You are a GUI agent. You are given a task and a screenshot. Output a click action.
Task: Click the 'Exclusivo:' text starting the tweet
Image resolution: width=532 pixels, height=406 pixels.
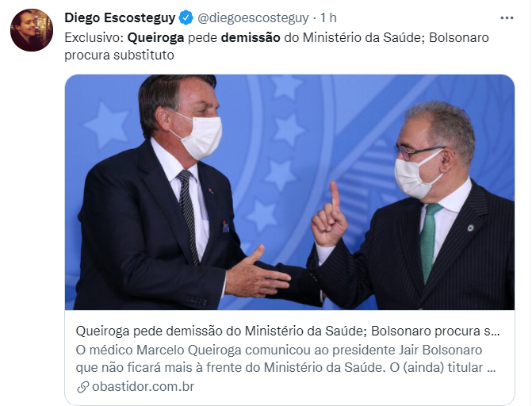tap(94, 38)
